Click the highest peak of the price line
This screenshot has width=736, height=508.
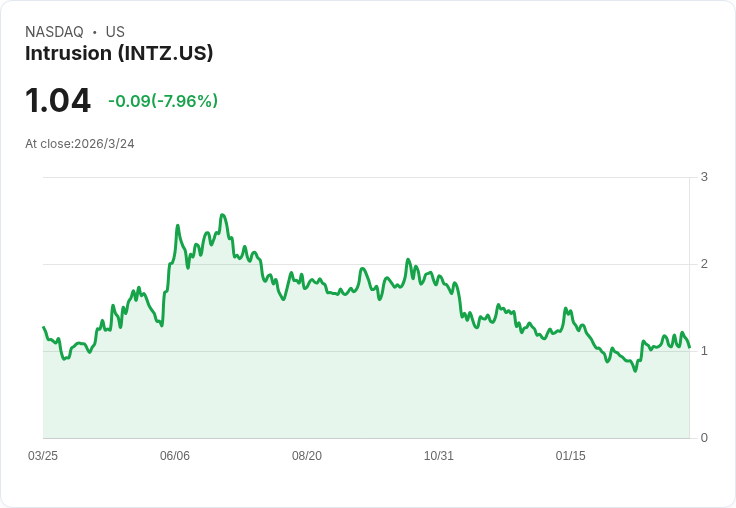(x=222, y=215)
